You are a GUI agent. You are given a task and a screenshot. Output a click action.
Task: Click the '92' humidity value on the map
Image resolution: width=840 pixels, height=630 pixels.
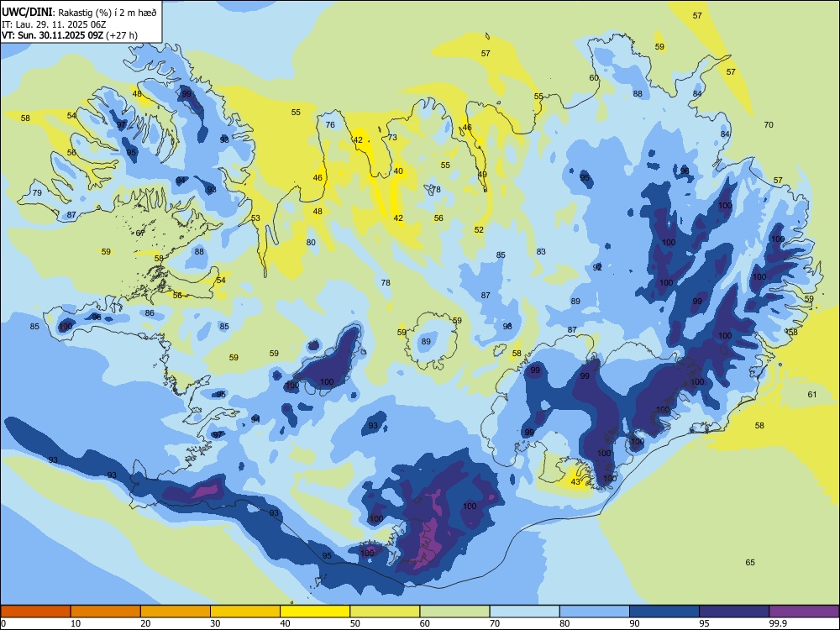coord(597,267)
